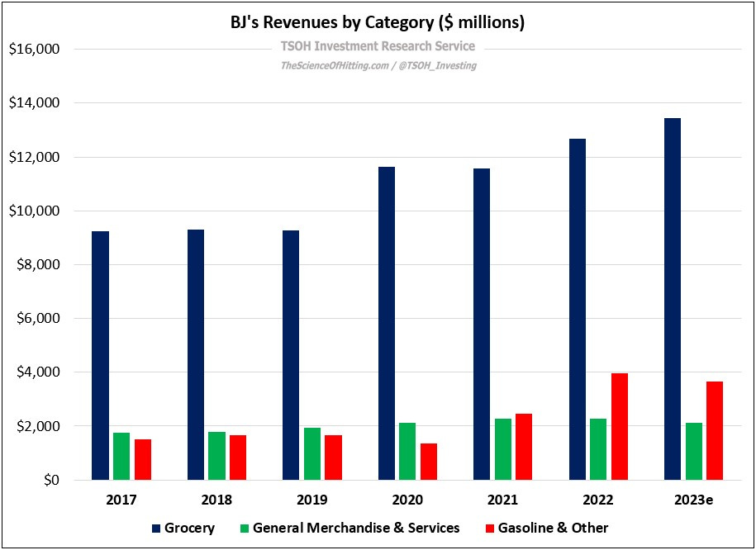The height and width of the screenshot is (550, 756).
Task: Click the 2019 axis label
Action: (312, 500)
